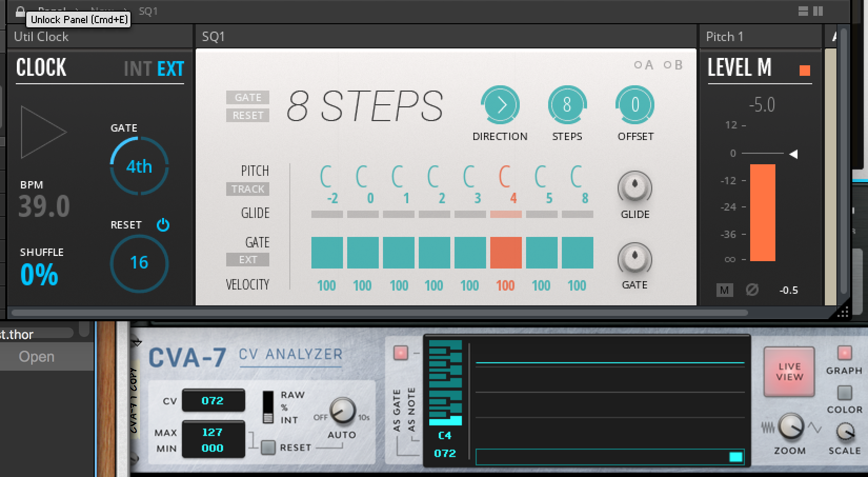Viewport: 868px width, 477px height.
Task: Select the SQ1 panel header
Action: point(446,36)
